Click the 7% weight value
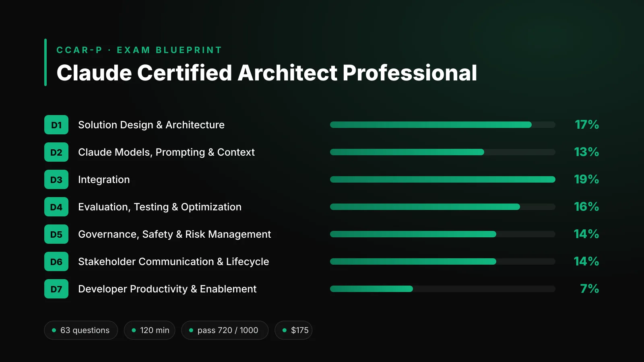The image size is (644, 362). (590, 289)
